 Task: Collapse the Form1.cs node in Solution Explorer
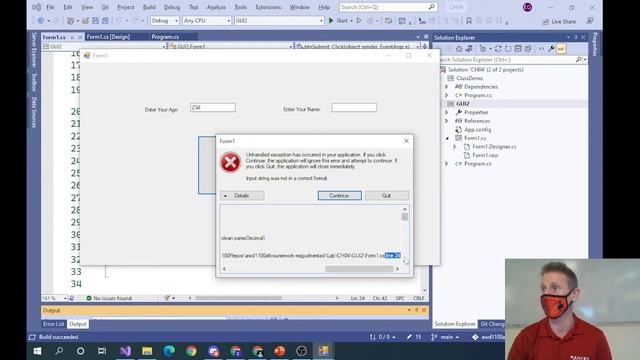pos(447,138)
